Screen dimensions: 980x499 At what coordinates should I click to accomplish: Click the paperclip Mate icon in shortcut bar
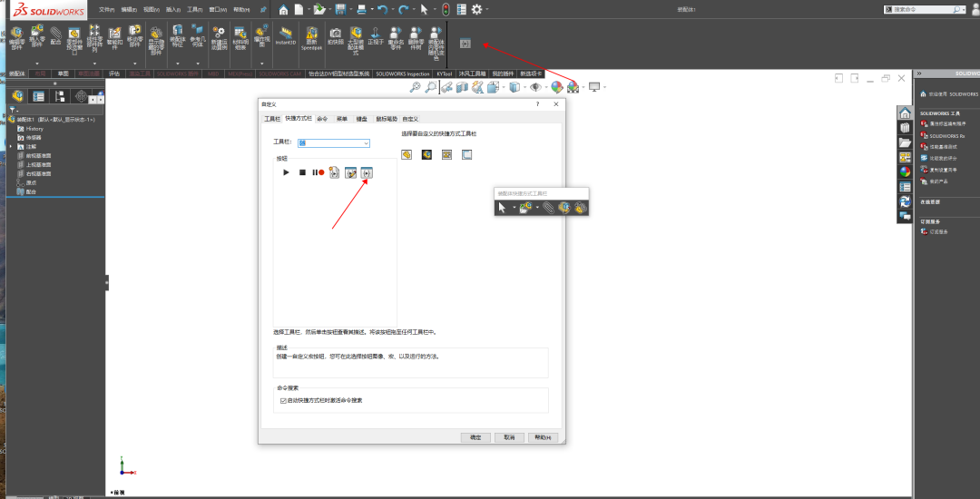tap(548, 208)
